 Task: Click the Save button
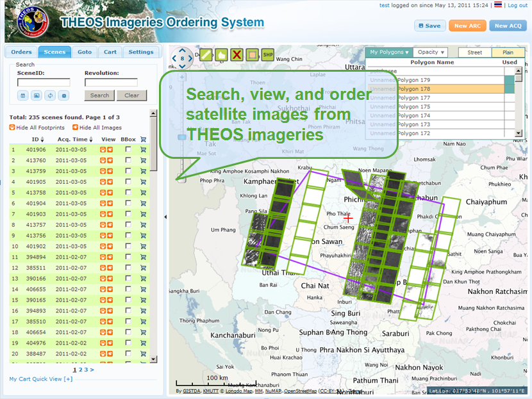tap(430, 26)
